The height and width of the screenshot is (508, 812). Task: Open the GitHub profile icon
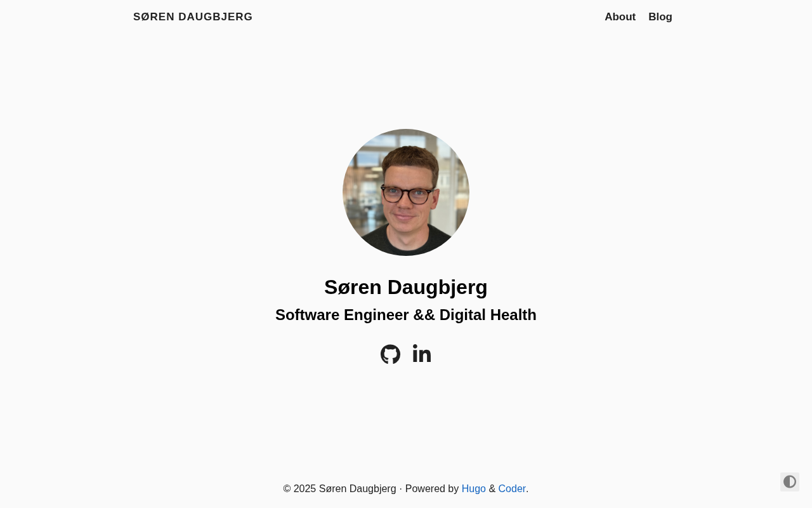(390, 354)
